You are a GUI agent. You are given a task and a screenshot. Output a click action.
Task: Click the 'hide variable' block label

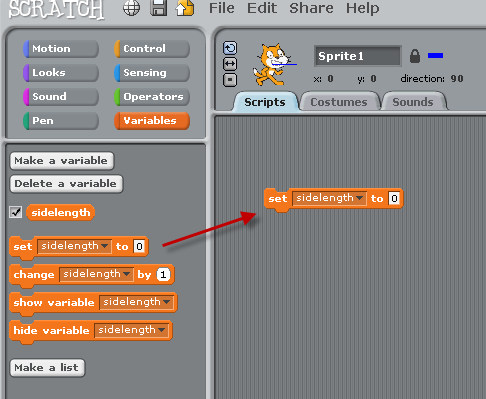(x=51, y=331)
